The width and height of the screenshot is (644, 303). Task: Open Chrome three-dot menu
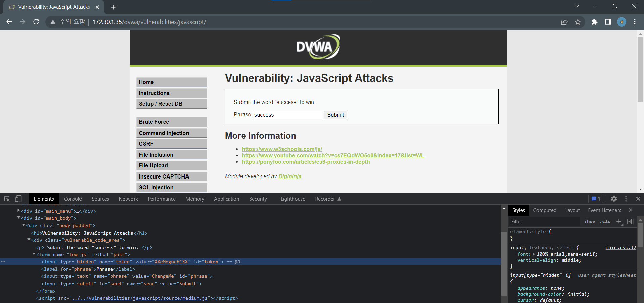635,22
